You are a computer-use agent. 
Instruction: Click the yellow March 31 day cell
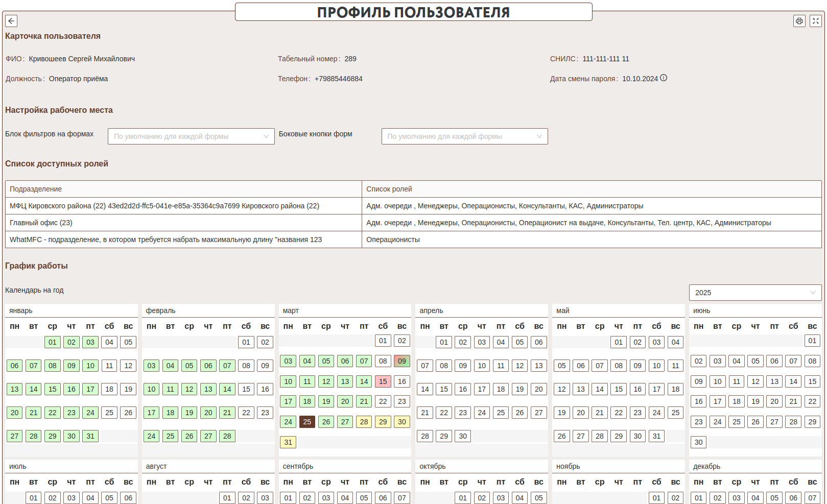point(288,442)
